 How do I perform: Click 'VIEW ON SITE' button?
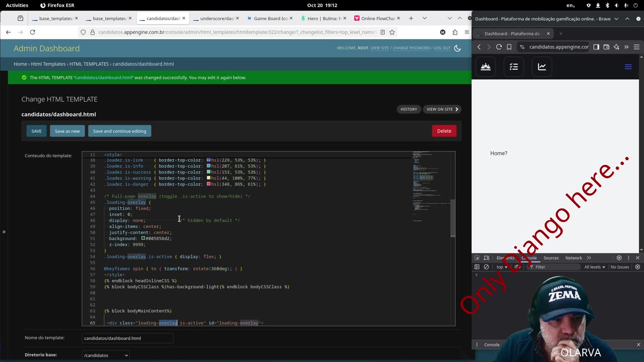point(442,109)
